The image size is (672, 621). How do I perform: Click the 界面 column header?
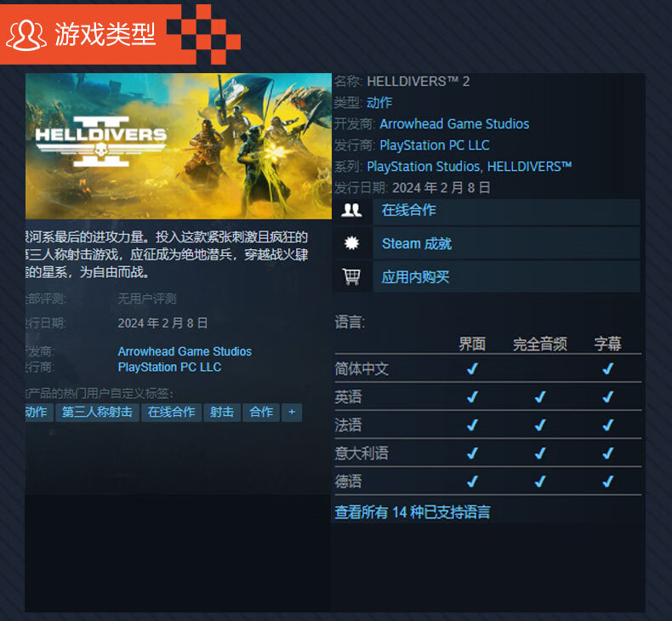coord(472,344)
